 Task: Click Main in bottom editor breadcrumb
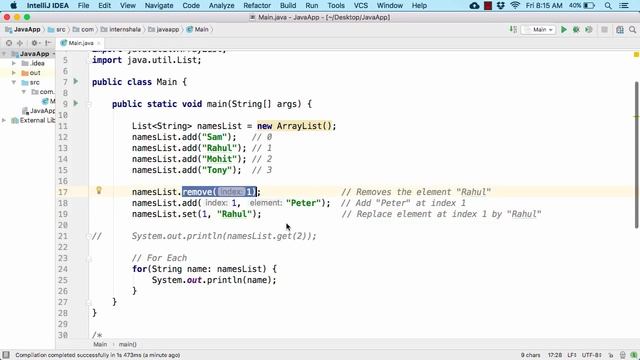click(100, 344)
